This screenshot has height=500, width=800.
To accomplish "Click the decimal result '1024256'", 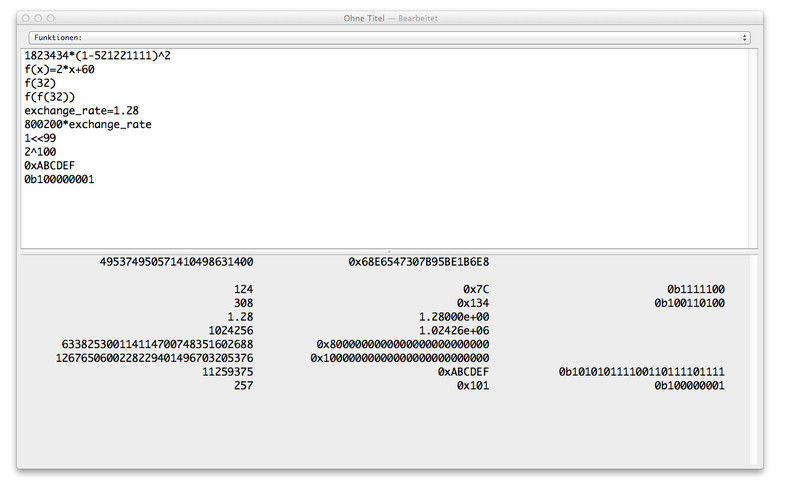I will [231, 331].
